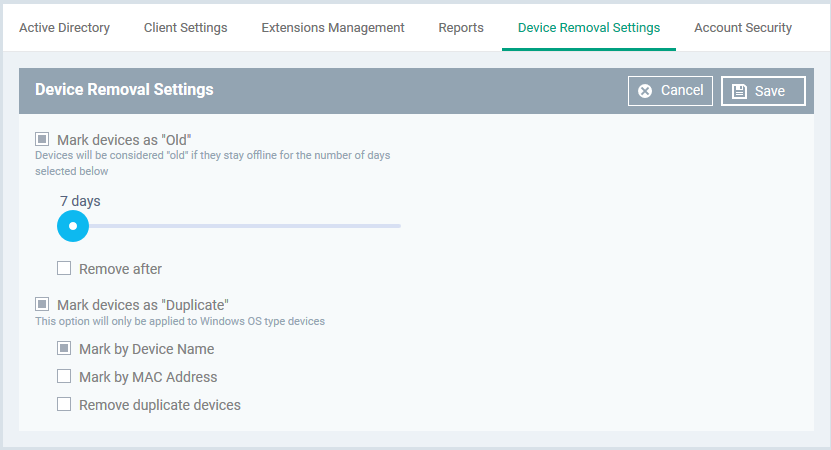Click the Save floppy disk icon

point(739,91)
